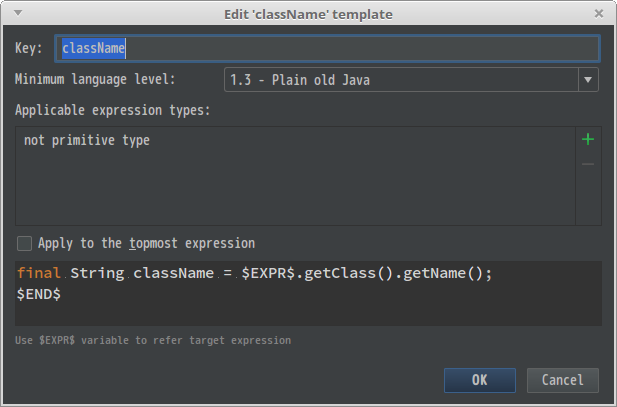Enable Apply to the topmost expression

24,243
